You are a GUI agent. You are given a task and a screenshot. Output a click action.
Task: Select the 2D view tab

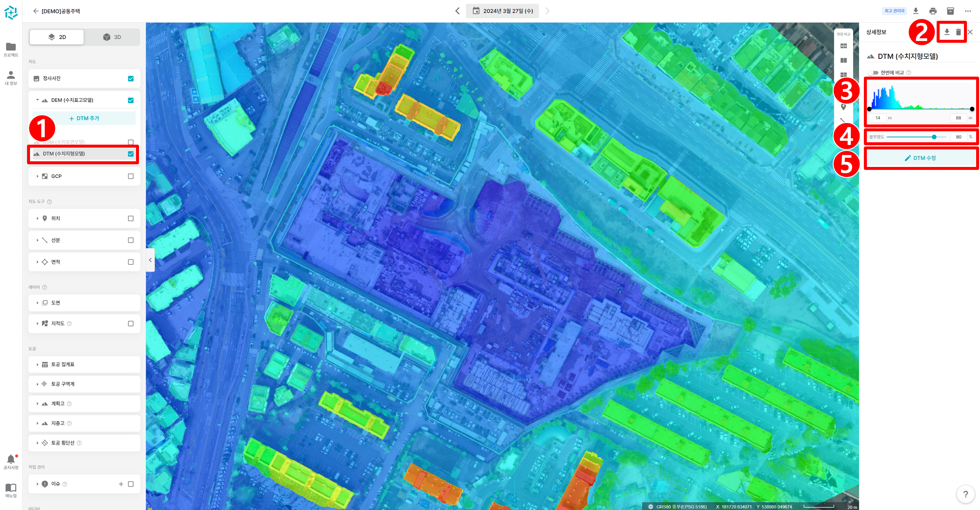point(57,37)
